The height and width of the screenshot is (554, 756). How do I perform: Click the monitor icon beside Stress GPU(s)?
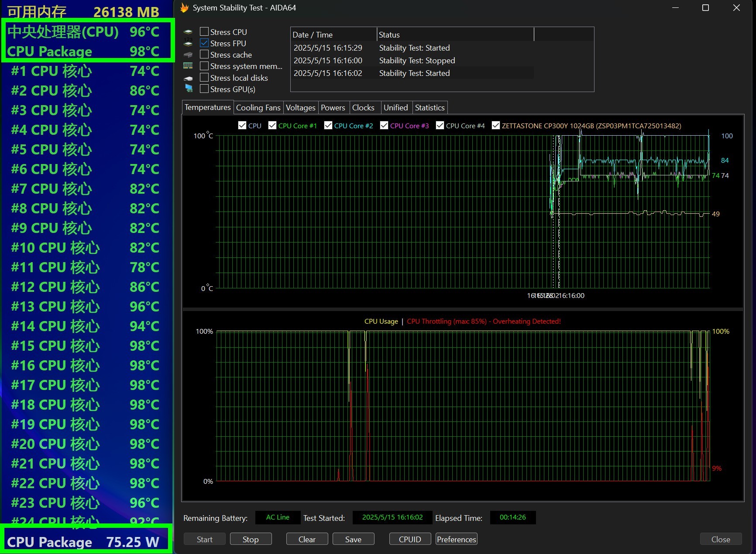pyautogui.click(x=189, y=89)
